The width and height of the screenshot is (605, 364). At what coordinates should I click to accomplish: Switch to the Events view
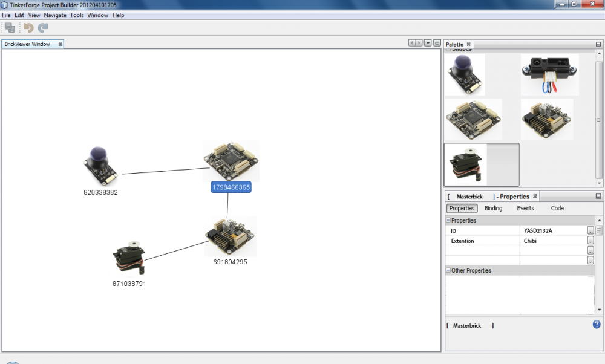coord(526,208)
